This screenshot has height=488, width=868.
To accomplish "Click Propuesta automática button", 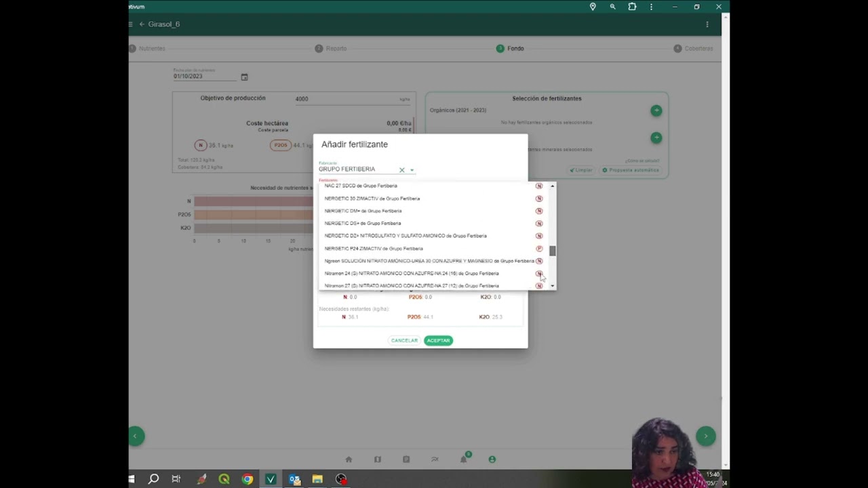I will click(x=631, y=170).
